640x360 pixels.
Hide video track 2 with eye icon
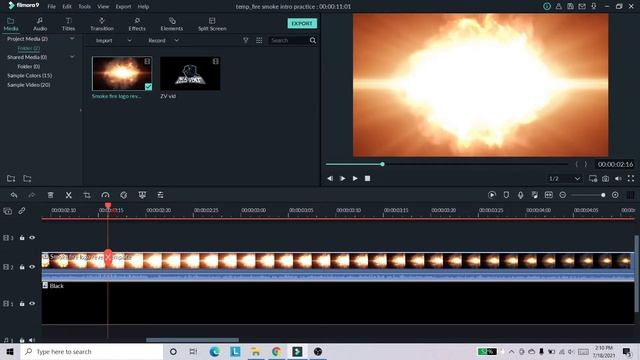[32, 267]
